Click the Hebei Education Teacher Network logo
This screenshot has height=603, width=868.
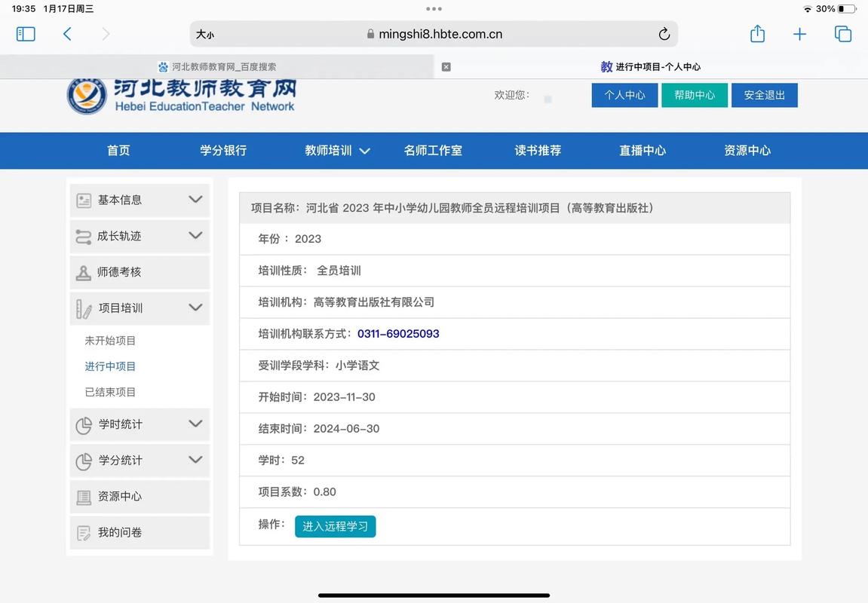181,96
